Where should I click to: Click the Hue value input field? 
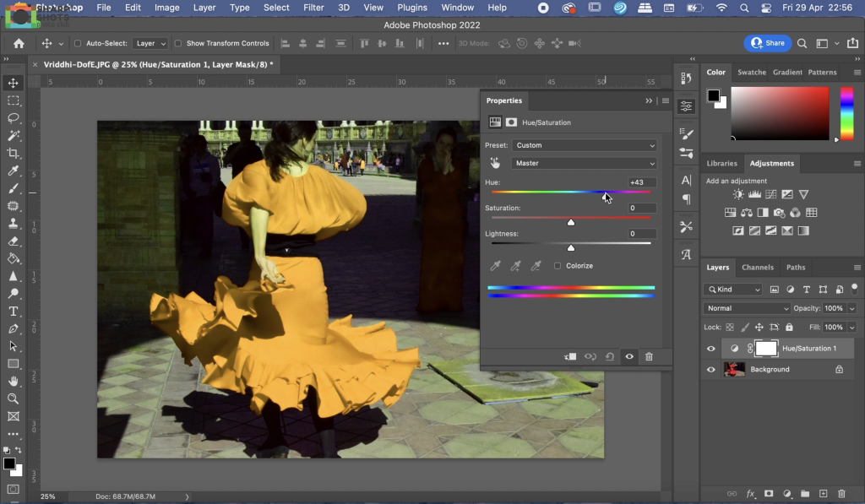coord(641,182)
